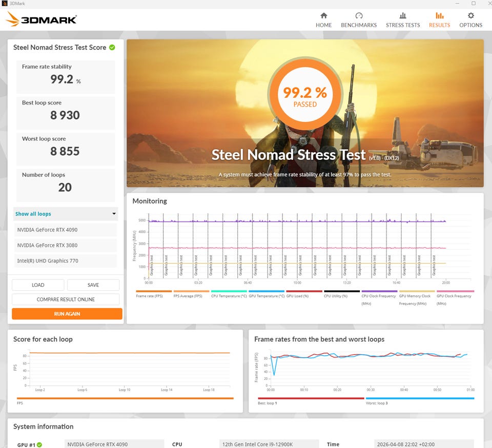Click the 00:30 tick on frame rates chart
Image resolution: width=492 pixels, height=448 pixels.
point(371,390)
